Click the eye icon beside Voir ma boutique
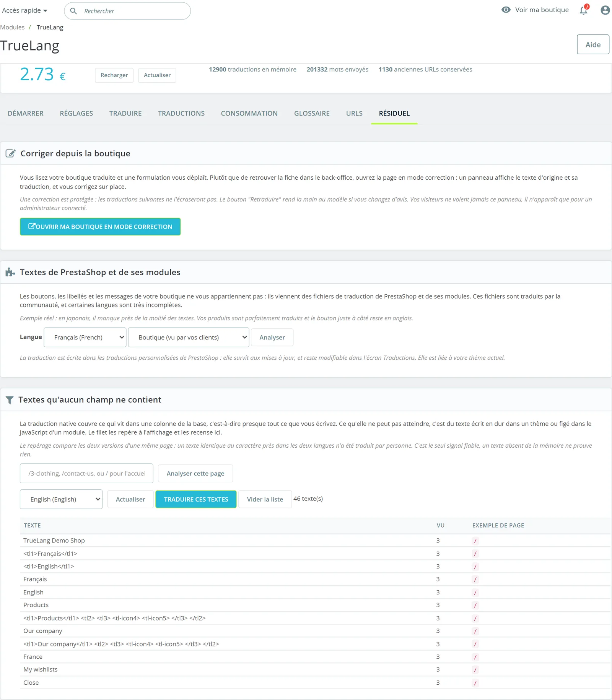Screen dimensions: 612x700 (506, 10)
